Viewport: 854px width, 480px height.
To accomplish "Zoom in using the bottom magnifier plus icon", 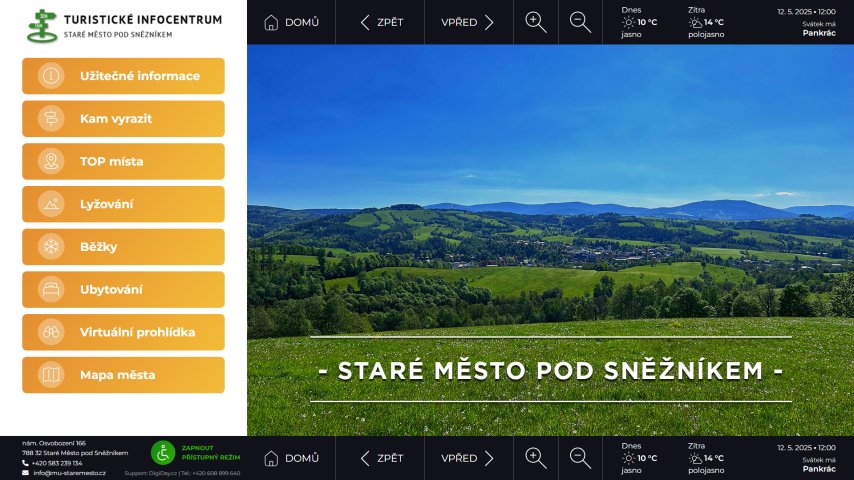I will (536, 458).
